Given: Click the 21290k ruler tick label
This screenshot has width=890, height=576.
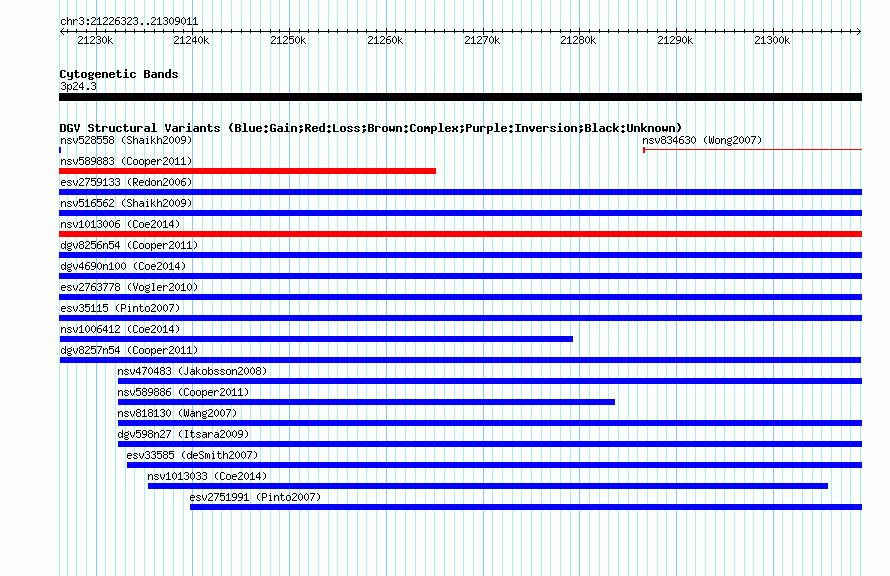Looking at the screenshot, I should pos(675,40).
